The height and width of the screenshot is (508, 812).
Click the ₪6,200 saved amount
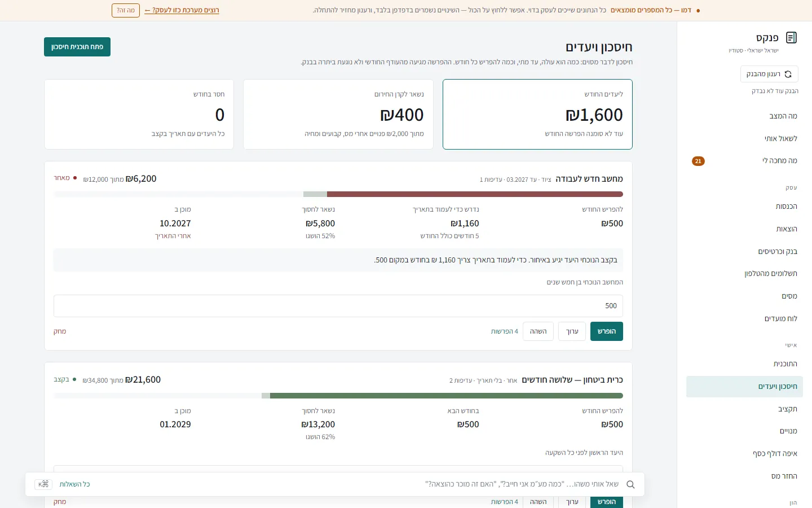(x=141, y=179)
